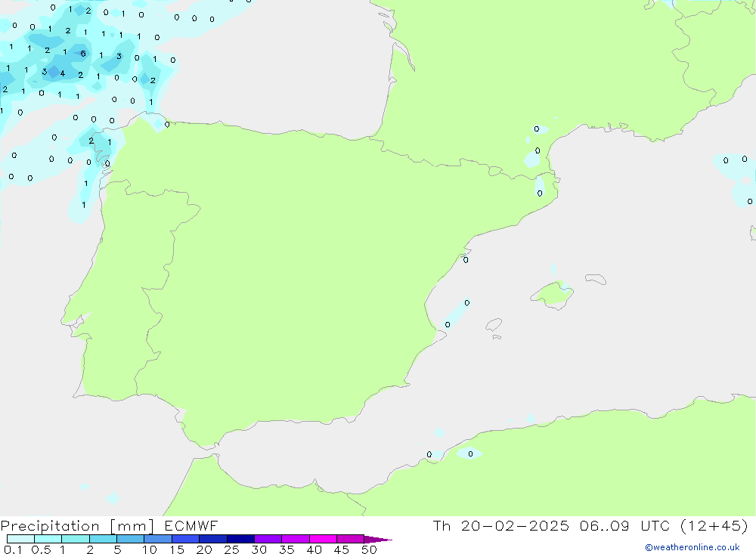Image resolution: width=756 pixels, height=554 pixels.
Task: Click the 'UTC' label
Action: coord(655,525)
